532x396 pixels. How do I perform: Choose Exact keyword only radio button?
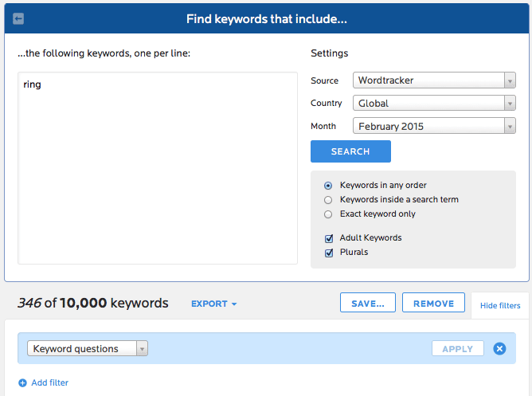pos(328,214)
